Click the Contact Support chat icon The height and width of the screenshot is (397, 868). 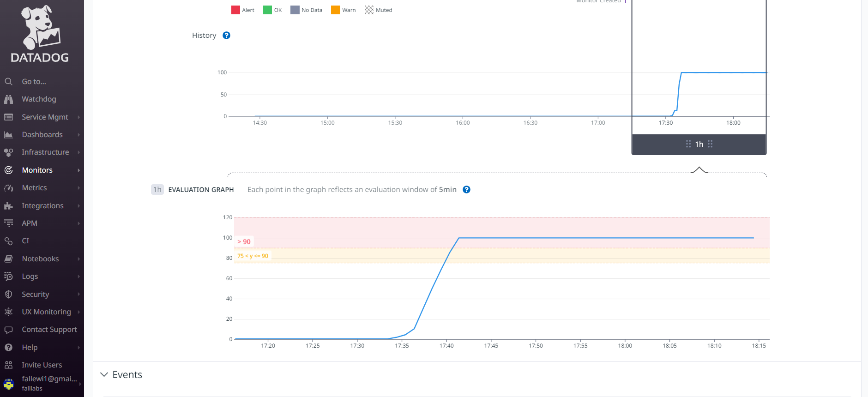[8, 330]
